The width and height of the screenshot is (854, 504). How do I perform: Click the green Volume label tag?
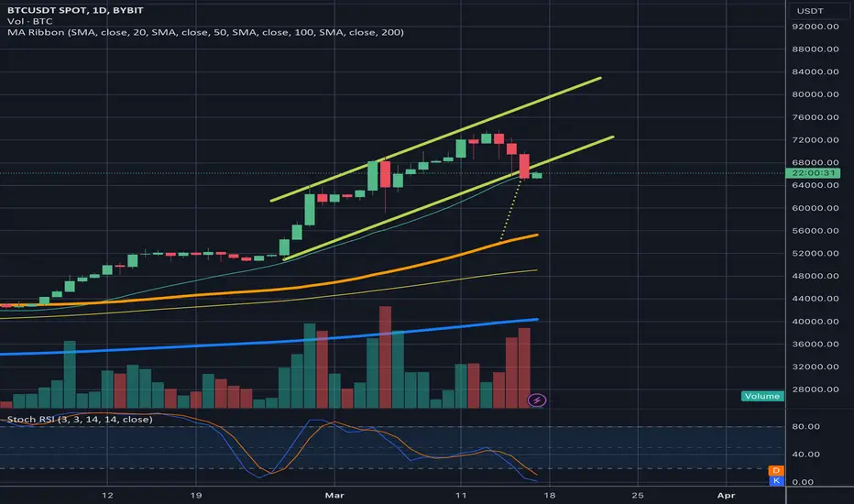pos(762,396)
